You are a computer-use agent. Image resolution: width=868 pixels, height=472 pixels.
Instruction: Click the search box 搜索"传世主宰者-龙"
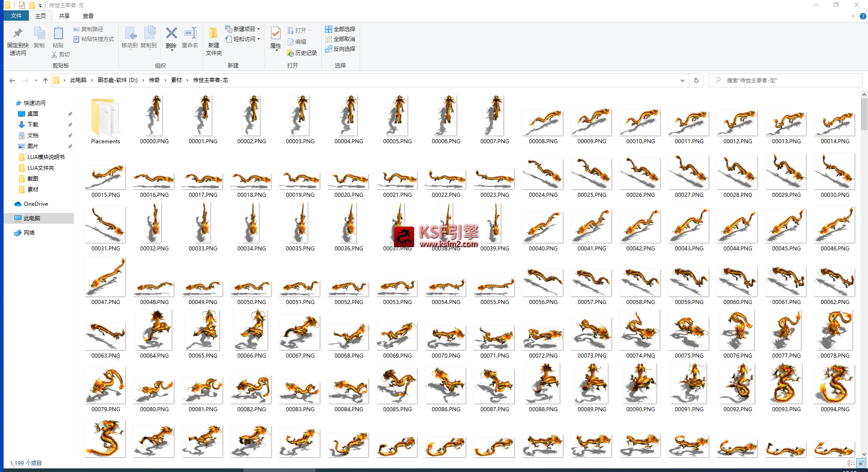click(786, 81)
